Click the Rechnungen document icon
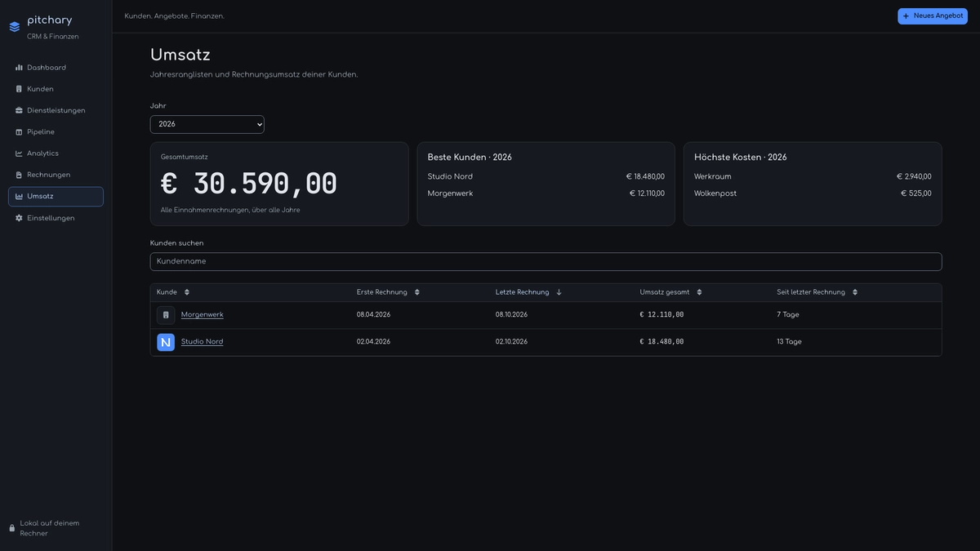This screenshot has height=551, width=980. coord(19,175)
